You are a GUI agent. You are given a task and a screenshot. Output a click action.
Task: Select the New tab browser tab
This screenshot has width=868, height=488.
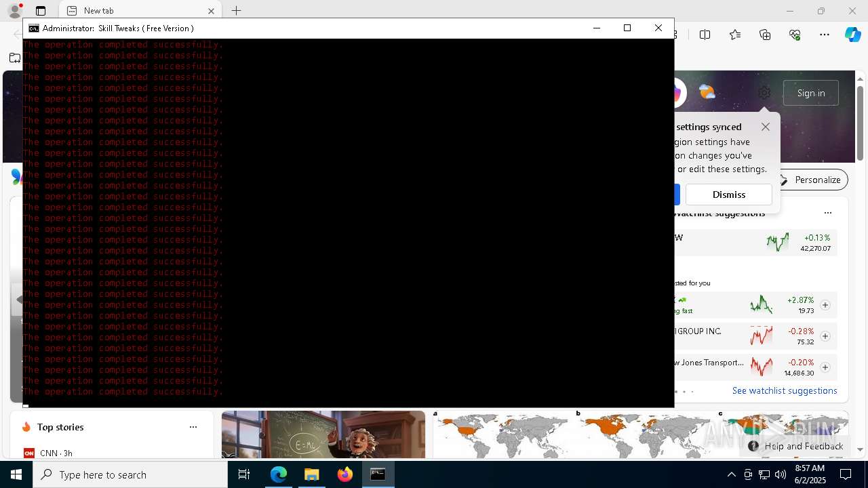(140, 11)
